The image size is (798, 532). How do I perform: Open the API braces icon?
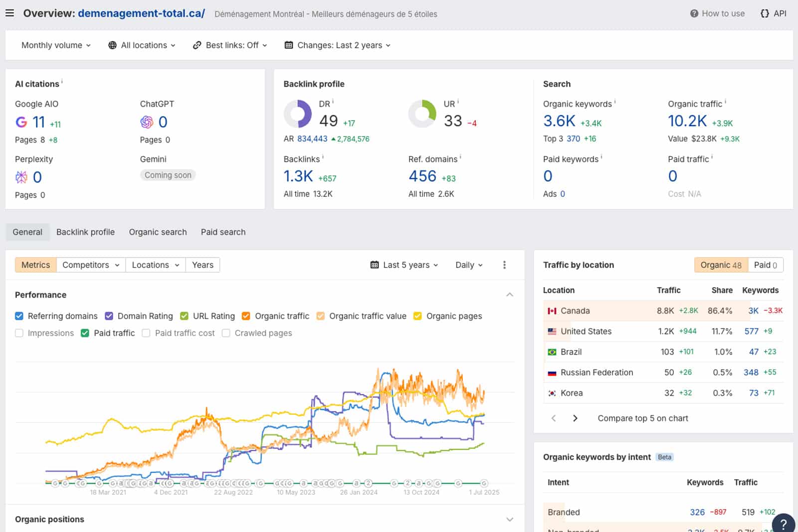[764, 13]
